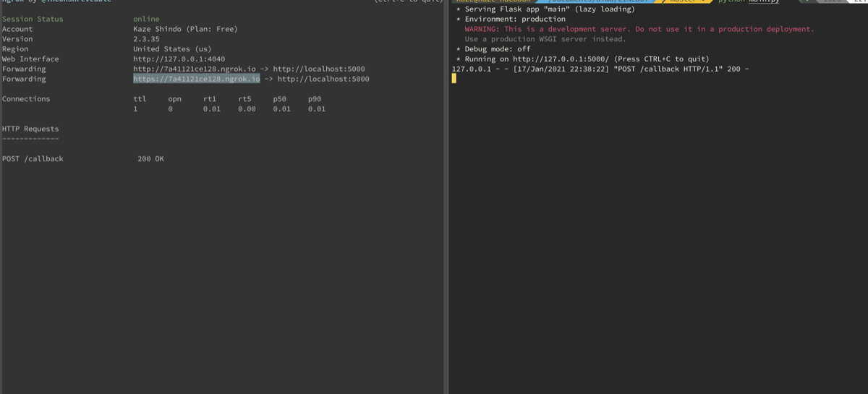868x394 pixels.
Task: Click the highlighted https://7a41121ce128.ngrok.io forwarding URL
Action: [x=196, y=79]
